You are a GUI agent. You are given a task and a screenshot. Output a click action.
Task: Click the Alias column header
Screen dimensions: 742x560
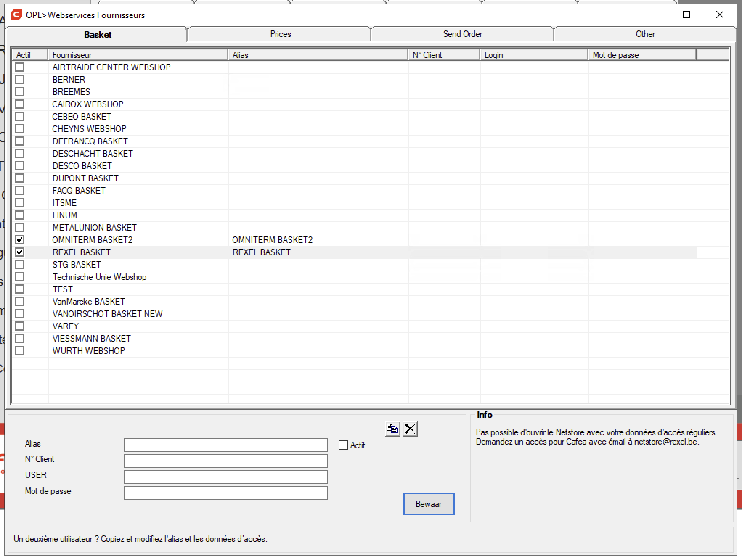click(x=318, y=55)
